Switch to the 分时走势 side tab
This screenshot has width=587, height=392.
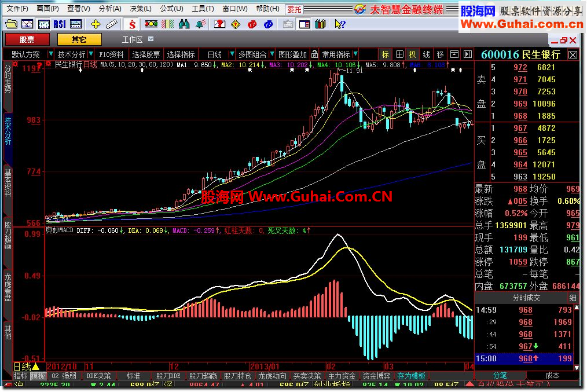pyautogui.click(x=8, y=78)
